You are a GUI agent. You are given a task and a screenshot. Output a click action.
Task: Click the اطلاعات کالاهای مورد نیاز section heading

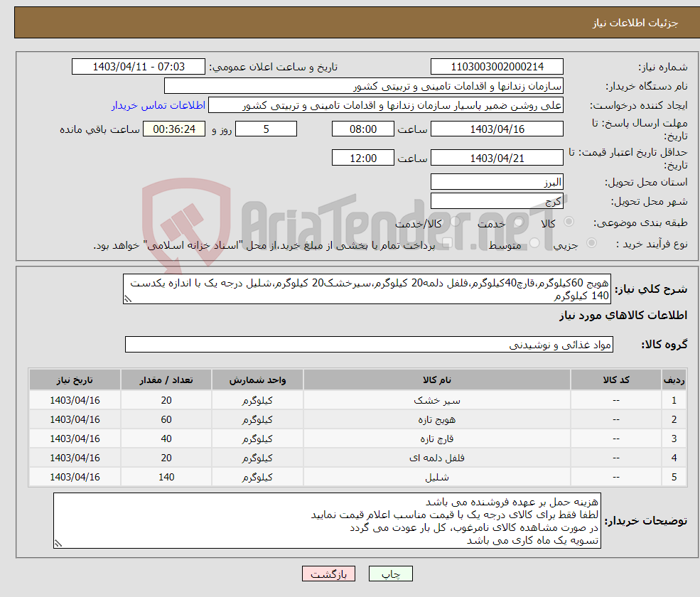coord(623,316)
